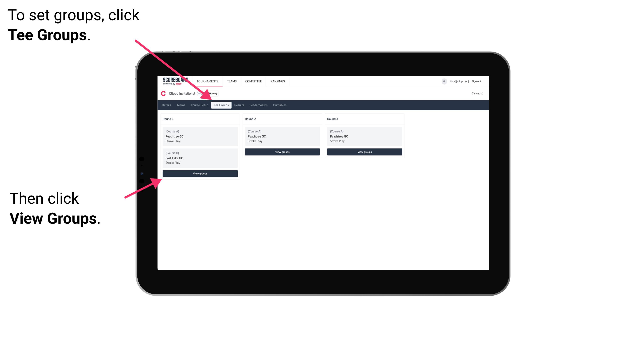Expand Round 1 Course A entry

[200, 136]
